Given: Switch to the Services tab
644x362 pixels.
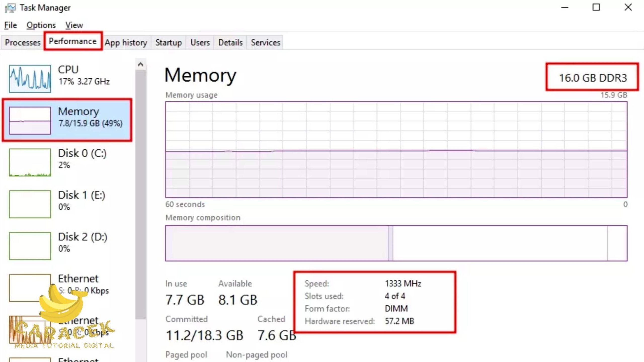Looking at the screenshot, I should [265, 42].
